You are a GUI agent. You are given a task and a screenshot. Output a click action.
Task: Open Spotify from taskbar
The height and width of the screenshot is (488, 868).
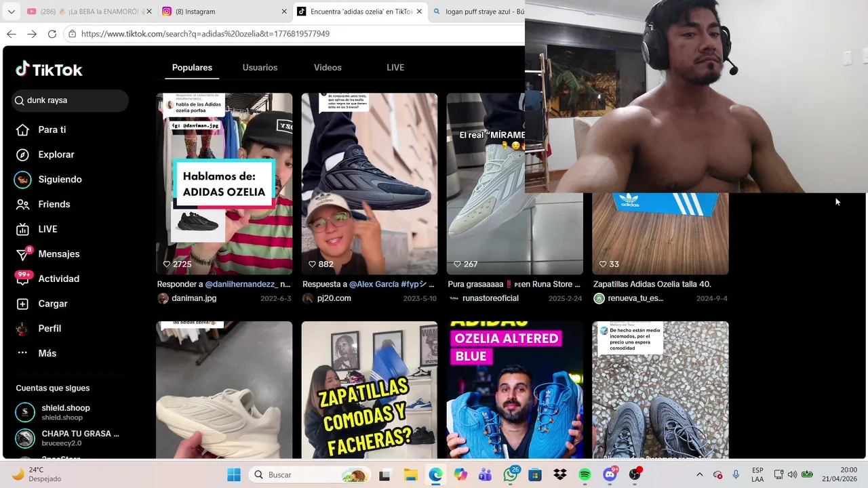pyautogui.click(x=585, y=474)
